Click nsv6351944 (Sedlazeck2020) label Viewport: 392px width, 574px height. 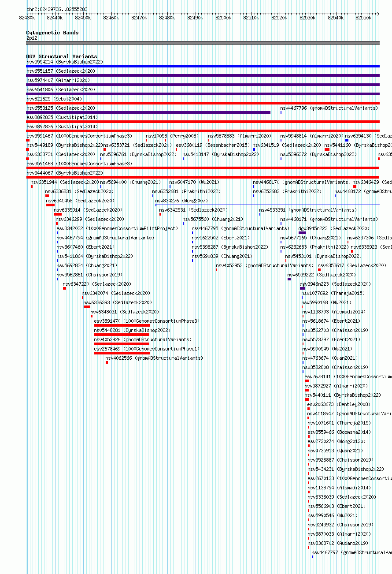(65, 183)
